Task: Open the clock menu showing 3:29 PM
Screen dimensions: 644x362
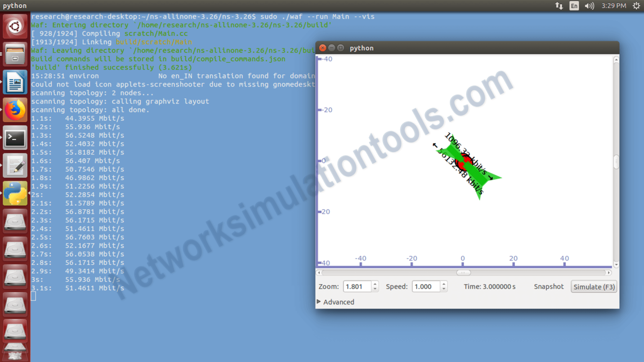Action: tap(615, 6)
